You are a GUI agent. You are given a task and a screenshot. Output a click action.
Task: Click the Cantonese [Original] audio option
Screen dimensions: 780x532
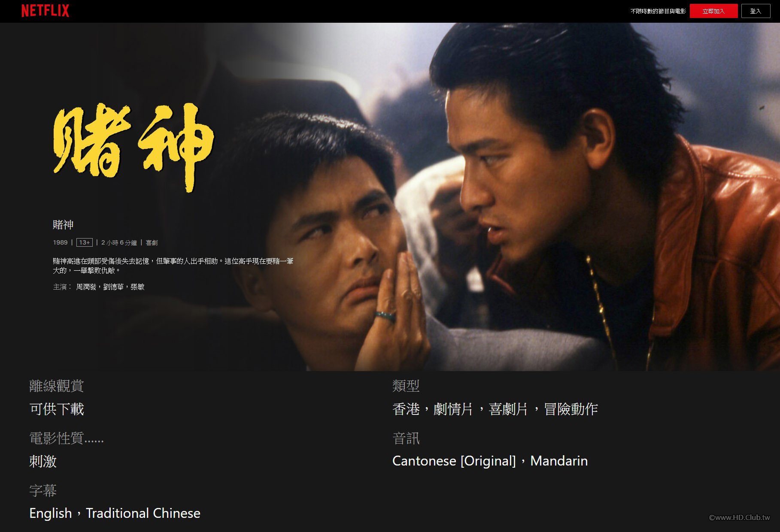[x=454, y=461]
